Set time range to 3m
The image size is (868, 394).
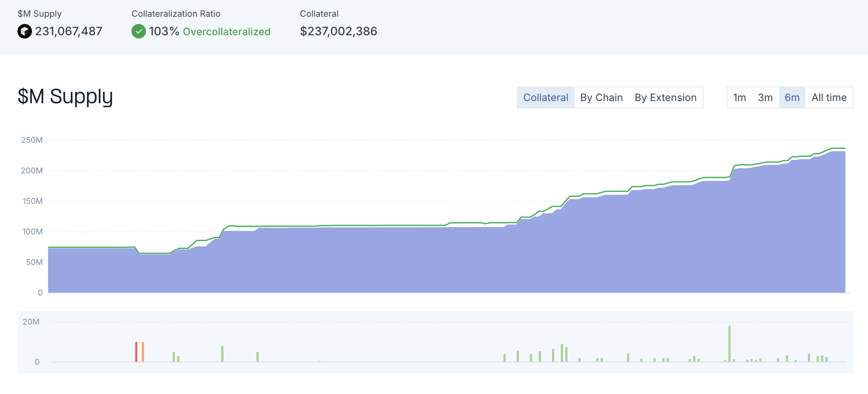click(x=765, y=97)
